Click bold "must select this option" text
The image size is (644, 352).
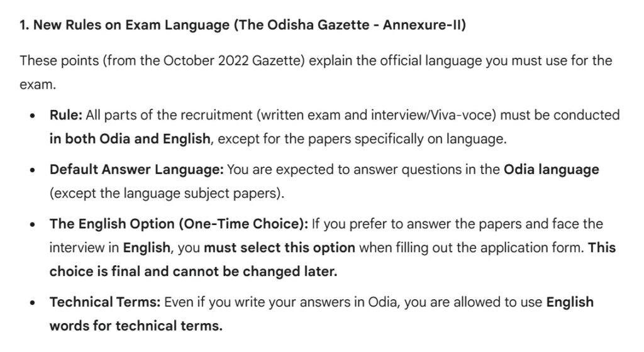point(279,248)
